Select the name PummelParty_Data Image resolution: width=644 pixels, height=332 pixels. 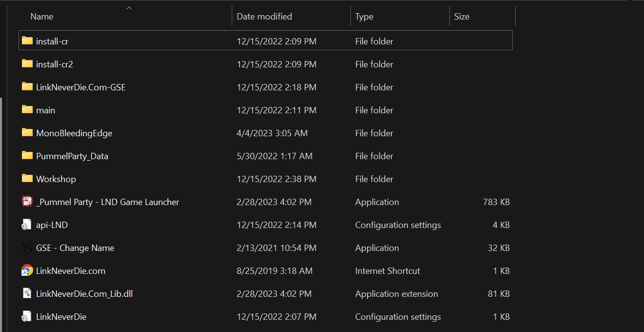(72, 156)
